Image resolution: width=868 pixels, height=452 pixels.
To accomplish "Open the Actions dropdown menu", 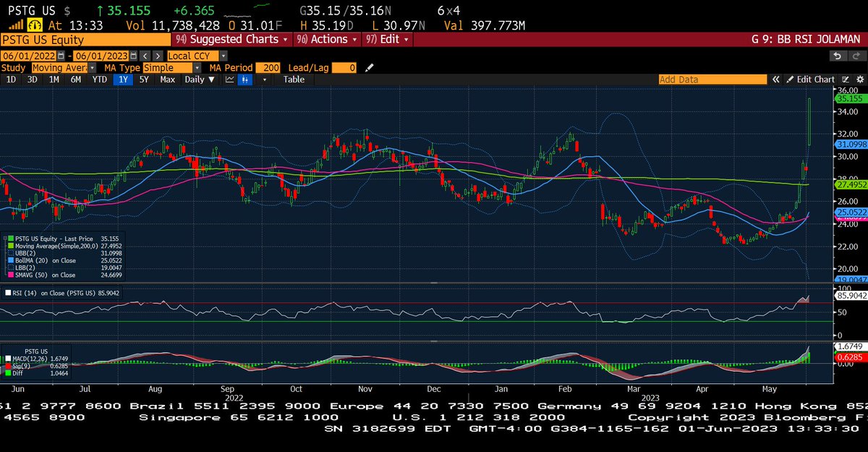I will (326, 39).
